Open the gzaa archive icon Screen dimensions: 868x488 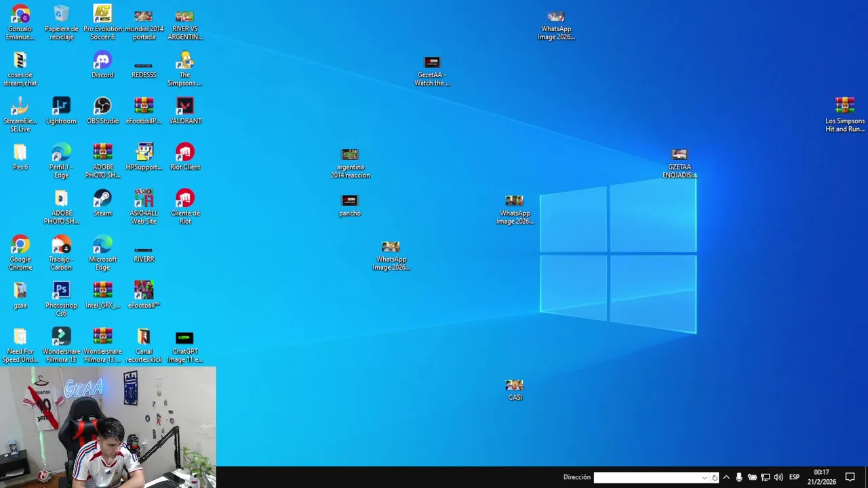(x=20, y=295)
